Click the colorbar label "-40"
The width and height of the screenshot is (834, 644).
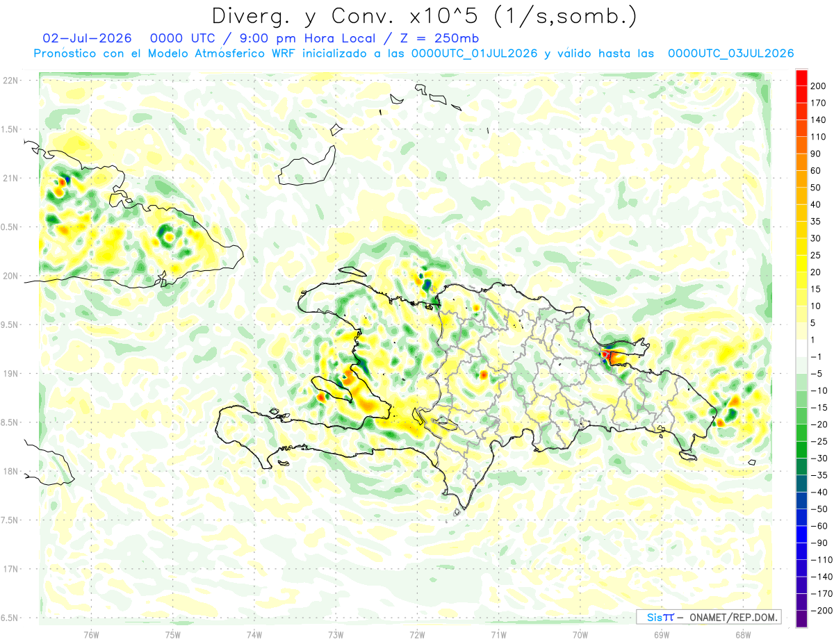820,492
